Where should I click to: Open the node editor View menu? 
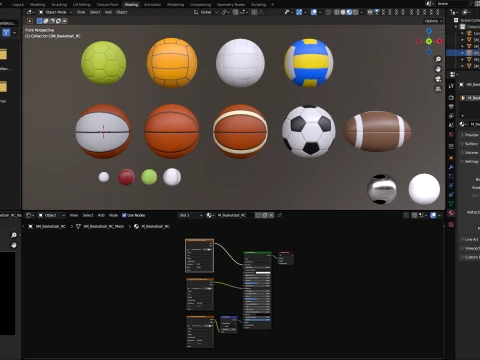(74, 215)
